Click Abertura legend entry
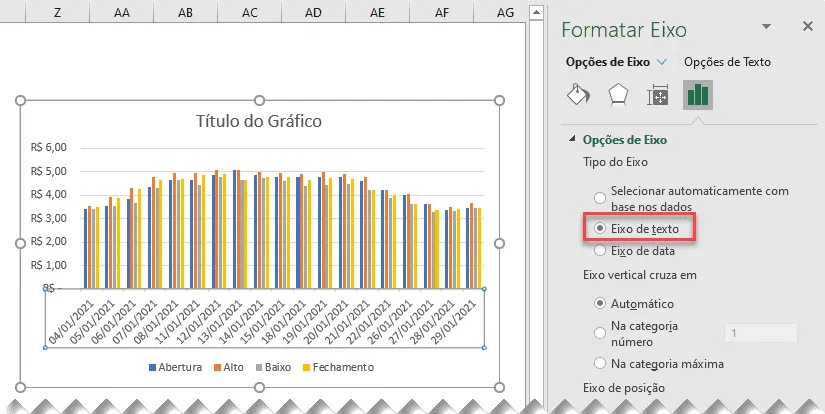Screen dimensions: 825x414 [x=175, y=367]
